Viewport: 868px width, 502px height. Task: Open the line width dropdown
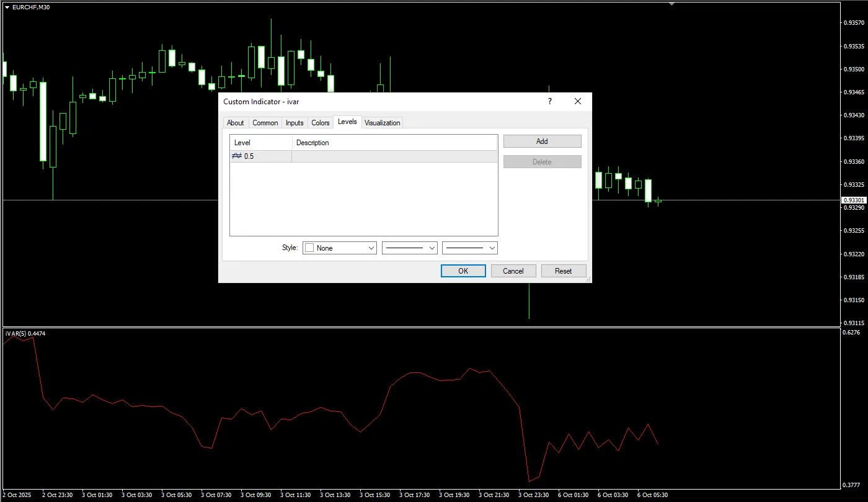(x=470, y=248)
